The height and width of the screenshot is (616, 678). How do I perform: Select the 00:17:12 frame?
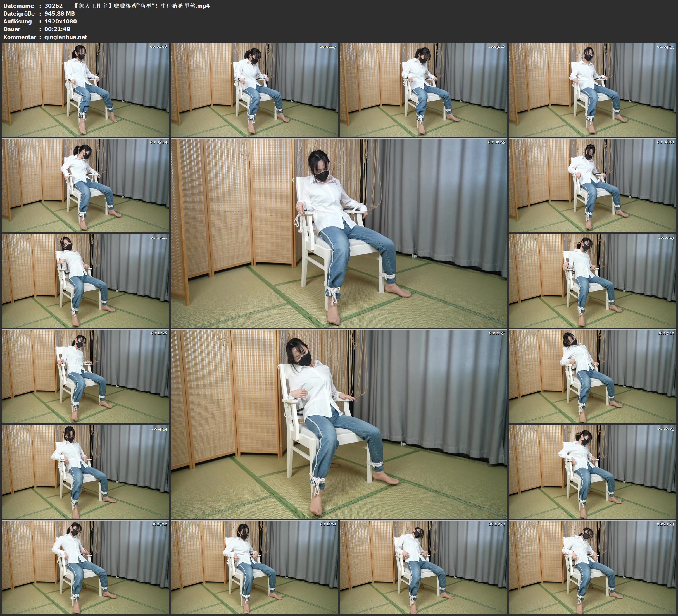pyautogui.click(x=85, y=567)
